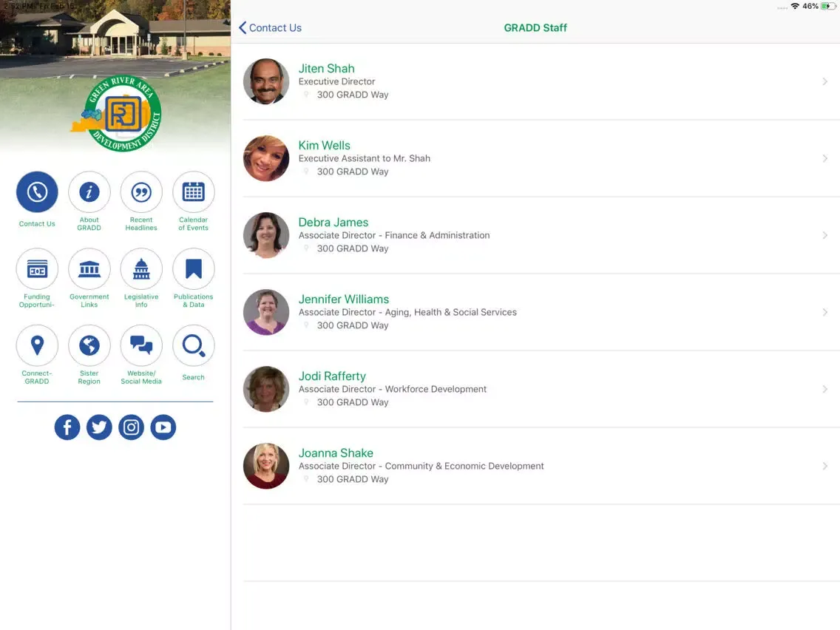
Task: Select the name Kim Wells
Action: [324, 146]
